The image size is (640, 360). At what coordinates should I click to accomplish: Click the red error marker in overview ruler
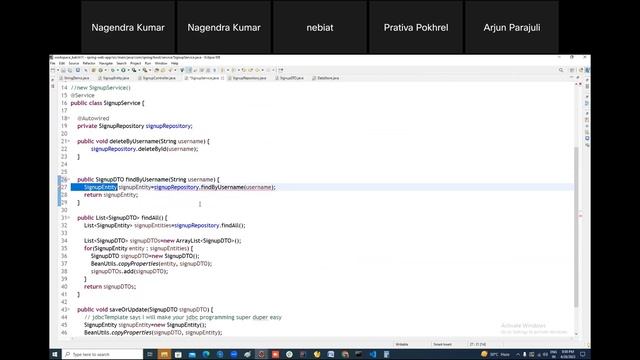(580, 216)
